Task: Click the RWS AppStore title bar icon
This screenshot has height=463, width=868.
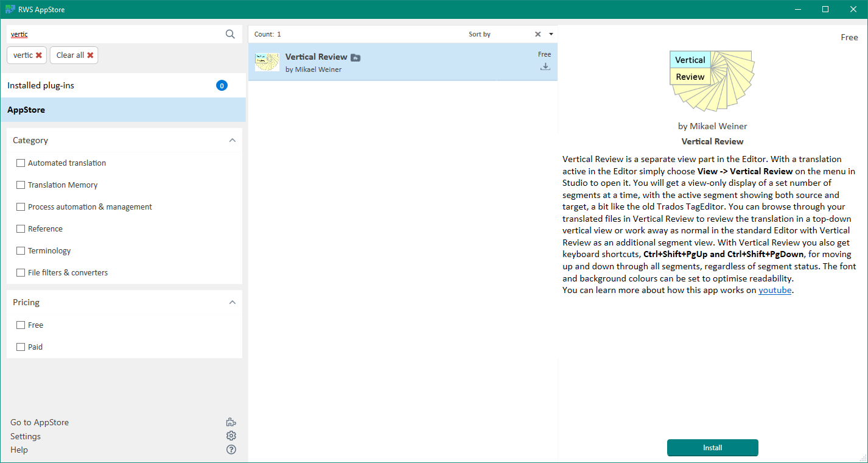Action: click(x=10, y=9)
